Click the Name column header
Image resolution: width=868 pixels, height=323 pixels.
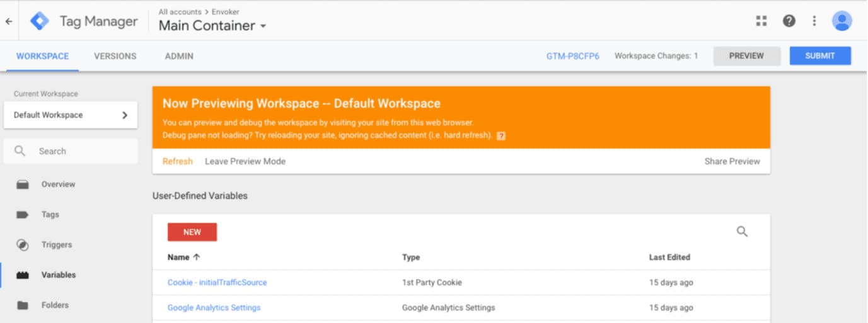point(178,257)
